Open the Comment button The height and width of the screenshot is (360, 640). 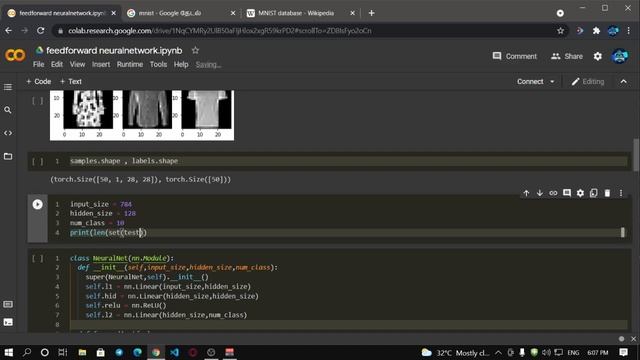tap(515, 56)
